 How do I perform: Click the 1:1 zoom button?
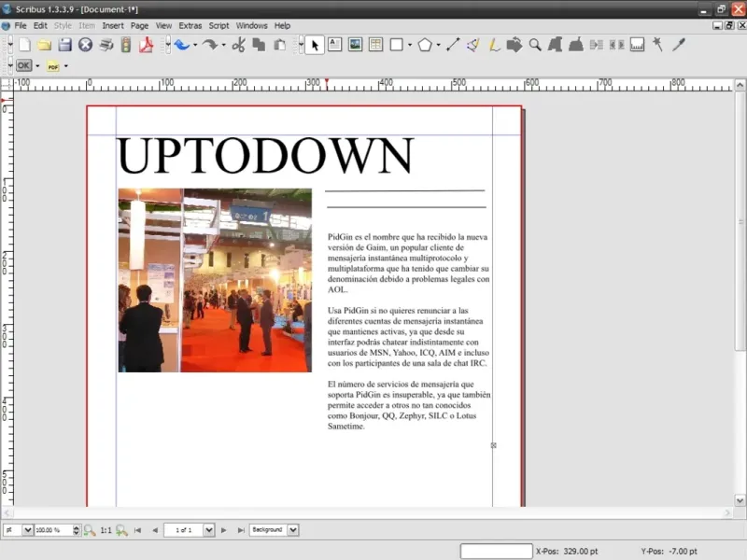[106, 530]
